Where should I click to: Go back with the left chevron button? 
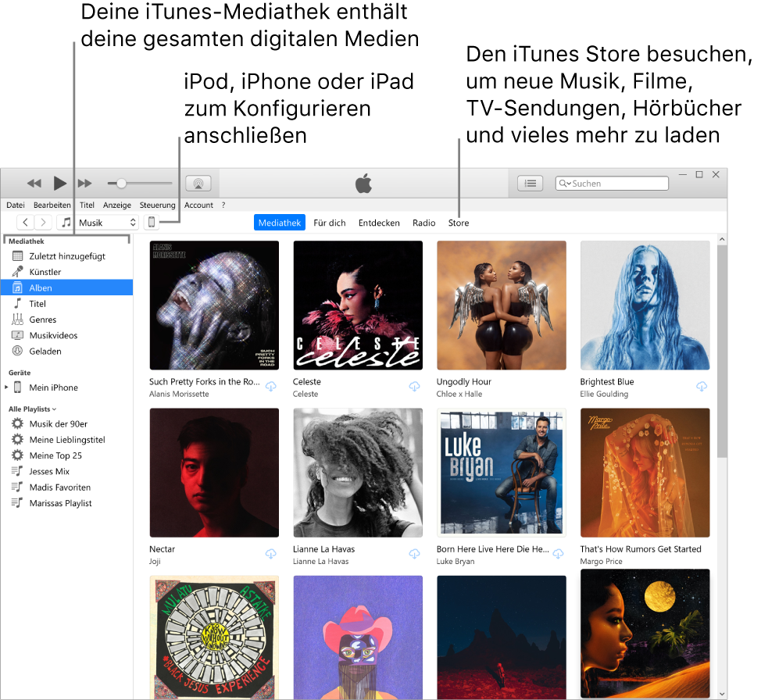25,223
